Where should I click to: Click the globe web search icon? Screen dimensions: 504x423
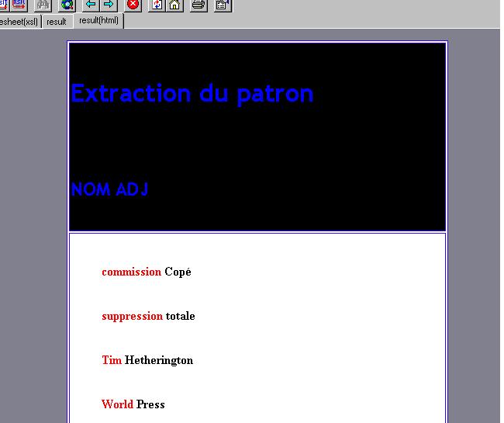pos(67,5)
